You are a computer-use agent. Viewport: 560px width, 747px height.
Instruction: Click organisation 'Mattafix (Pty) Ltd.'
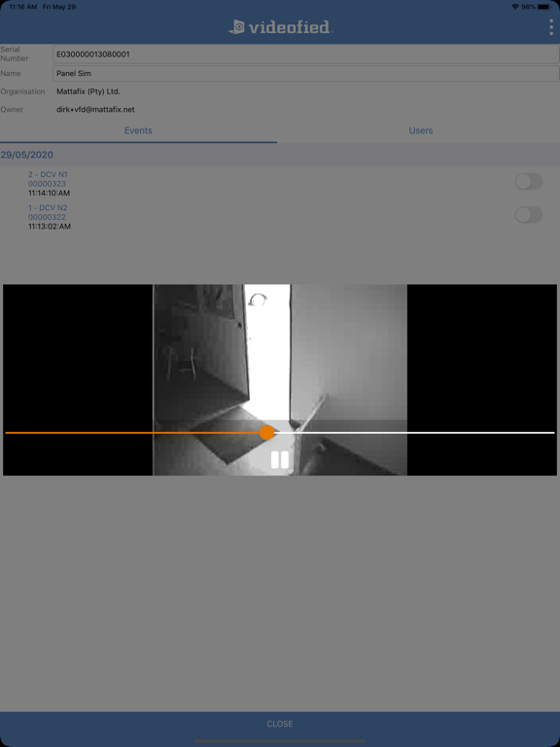point(88,91)
